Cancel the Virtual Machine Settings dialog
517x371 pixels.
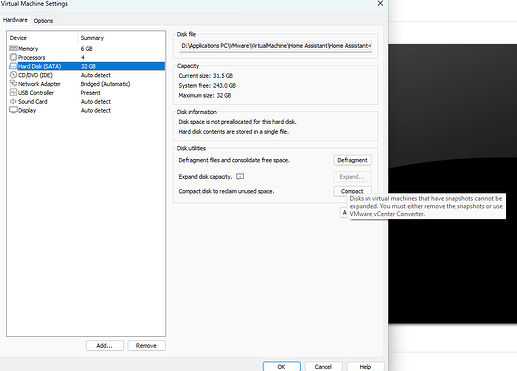point(323,366)
